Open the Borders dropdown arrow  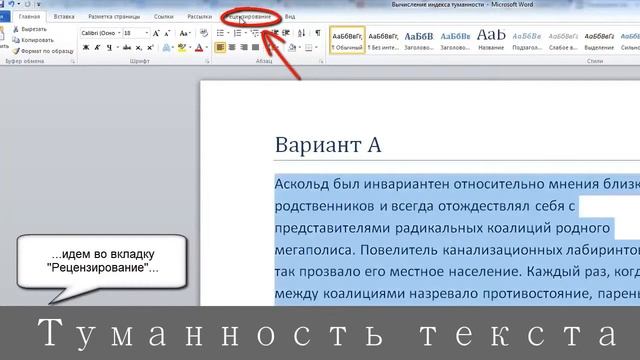[317, 48]
